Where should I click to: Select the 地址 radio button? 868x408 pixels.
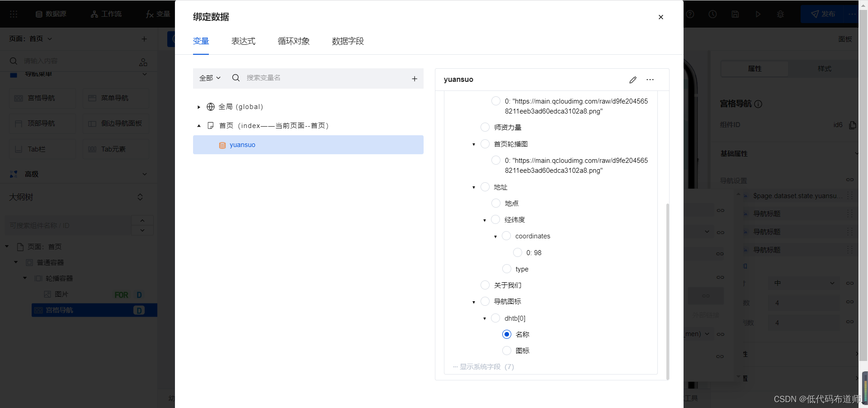pyautogui.click(x=485, y=187)
